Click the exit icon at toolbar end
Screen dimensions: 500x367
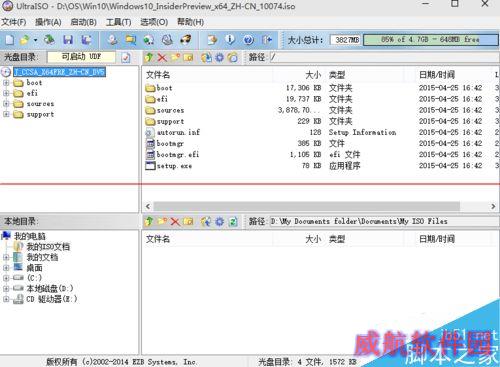pyautogui.click(x=267, y=40)
